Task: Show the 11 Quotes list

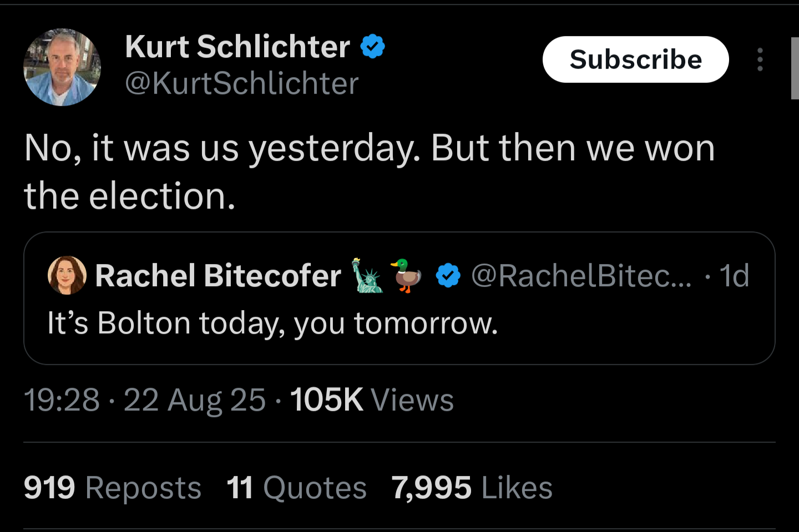Action: tap(296, 488)
